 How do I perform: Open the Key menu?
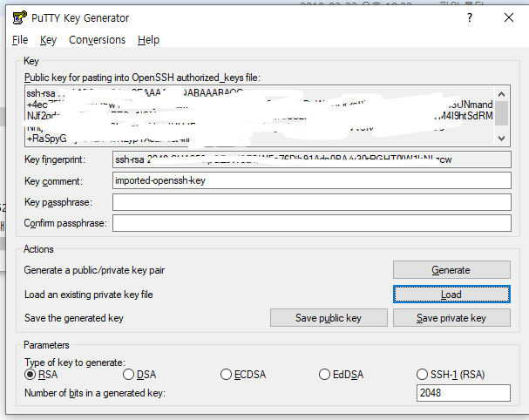48,40
